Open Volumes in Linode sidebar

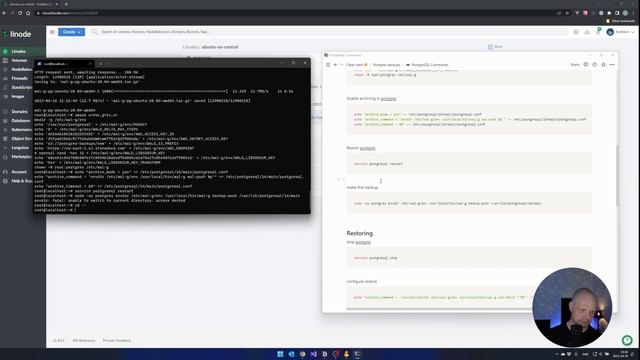19,60
